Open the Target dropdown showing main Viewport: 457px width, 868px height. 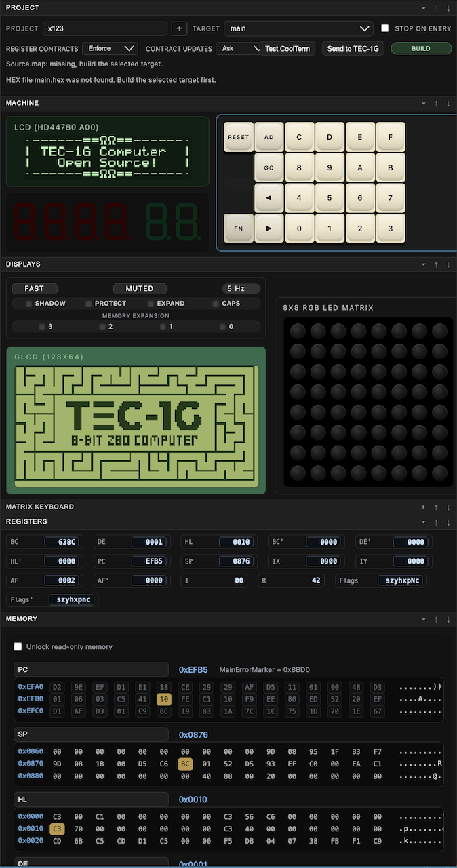tap(298, 28)
